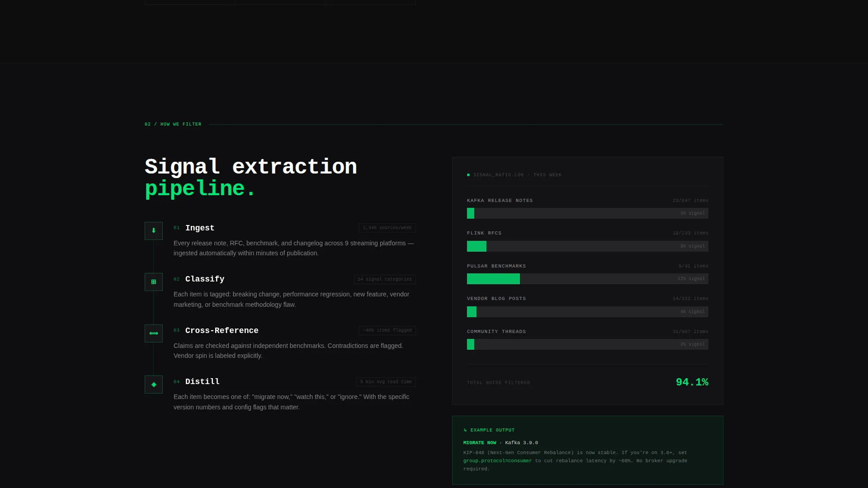Click the 'KAFKA RELEASE NOTES' label

tap(500, 201)
